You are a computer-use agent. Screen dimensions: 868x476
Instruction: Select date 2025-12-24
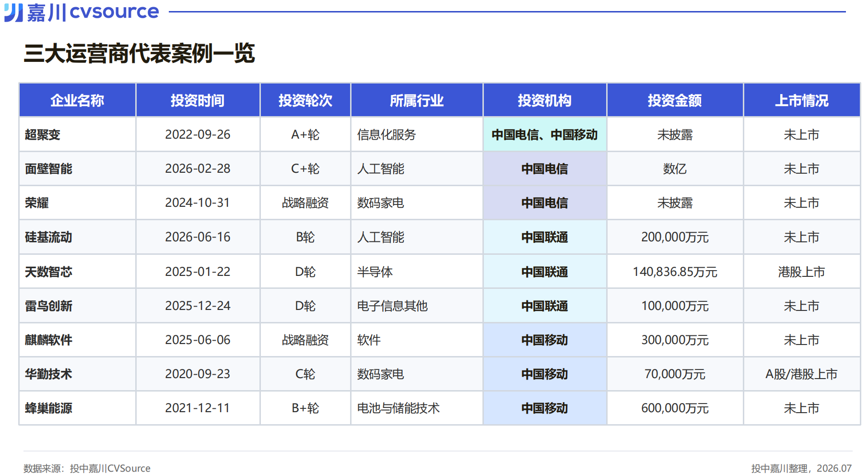tap(198, 305)
